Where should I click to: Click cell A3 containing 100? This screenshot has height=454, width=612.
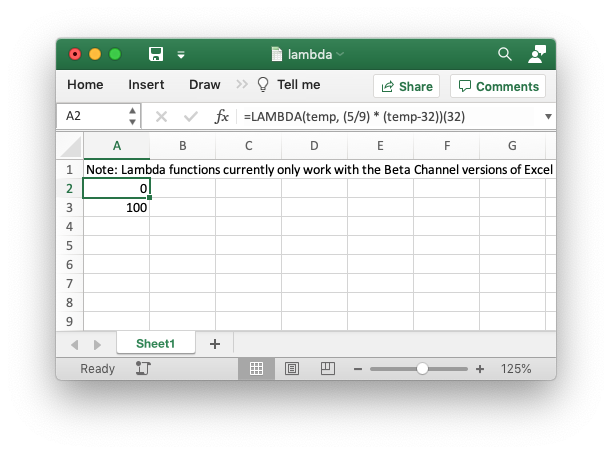coord(116,208)
